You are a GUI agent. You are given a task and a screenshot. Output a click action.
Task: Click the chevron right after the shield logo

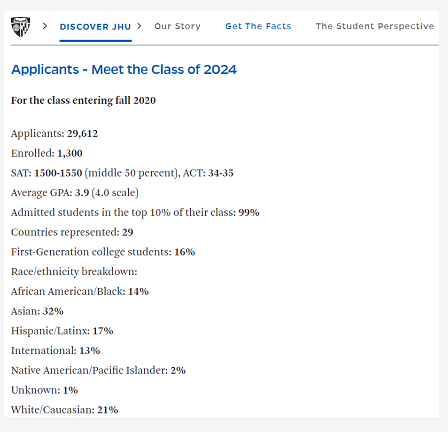pos(45,26)
